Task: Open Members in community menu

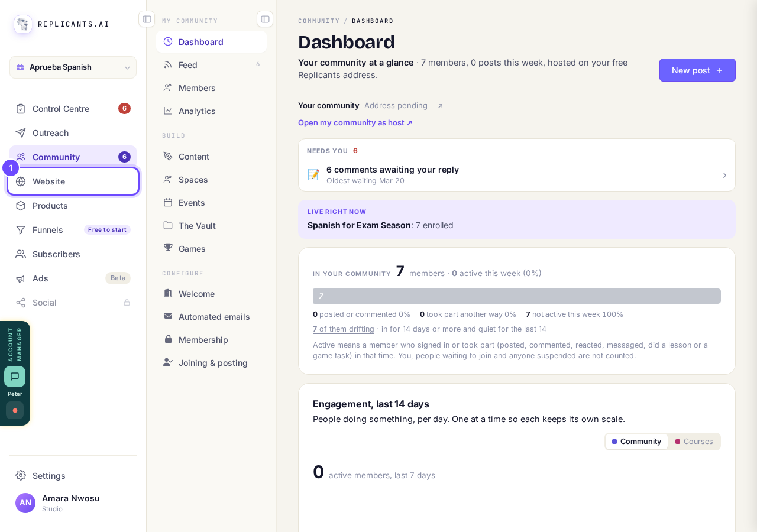Action: (211, 88)
